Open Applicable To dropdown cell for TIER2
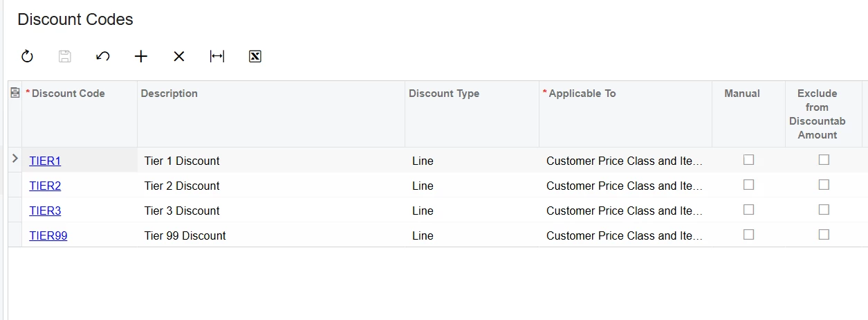Screen dimensions: 868x320 coord(624,186)
